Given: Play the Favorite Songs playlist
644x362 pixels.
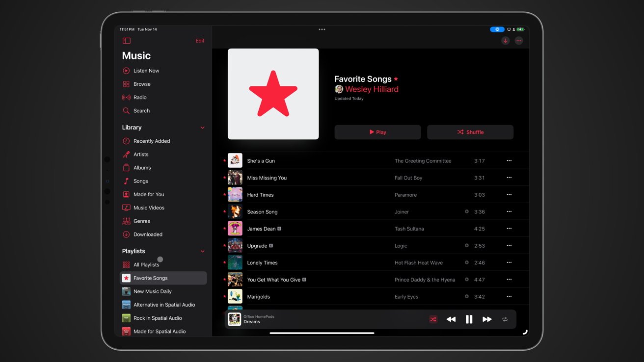Looking at the screenshot, I should pyautogui.click(x=377, y=132).
